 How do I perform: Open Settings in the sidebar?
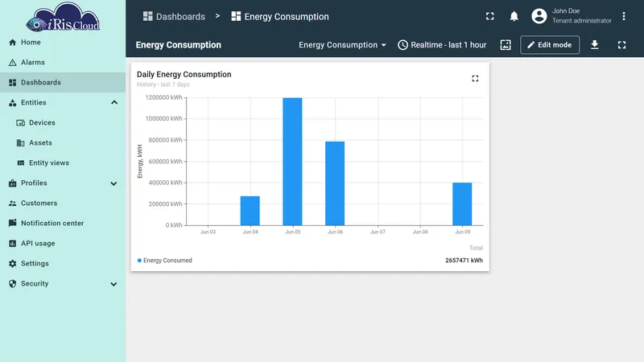coord(63,264)
